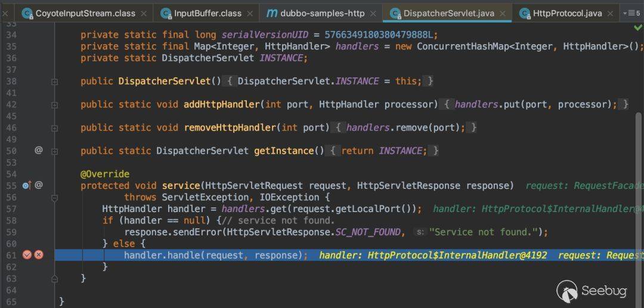Click the SC_NOT_FOUND constant
This screenshot has height=308, width=644.
[x=368, y=232]
